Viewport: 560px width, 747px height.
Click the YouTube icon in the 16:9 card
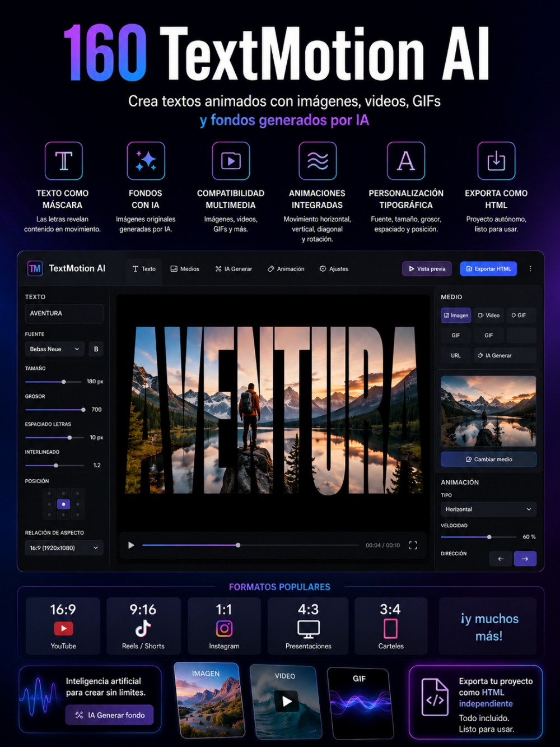[x=63, y=629]
